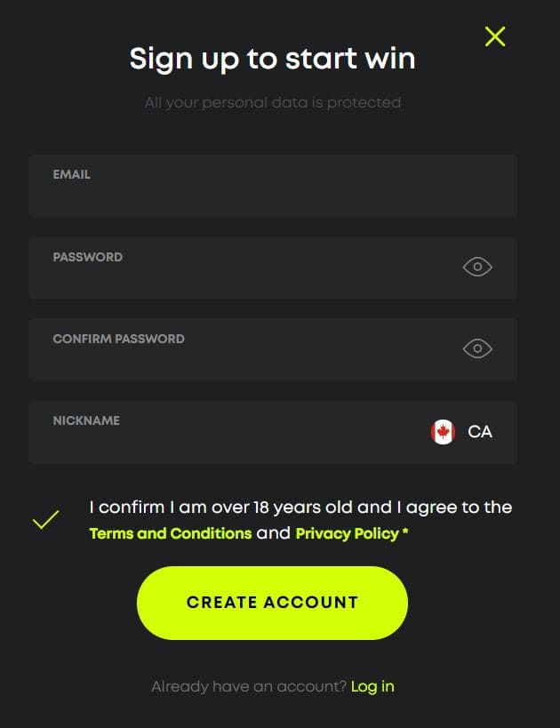Click the CONFIRM PASSWORD label
Viewport: 560px width, 728px height.
(118, 339)
